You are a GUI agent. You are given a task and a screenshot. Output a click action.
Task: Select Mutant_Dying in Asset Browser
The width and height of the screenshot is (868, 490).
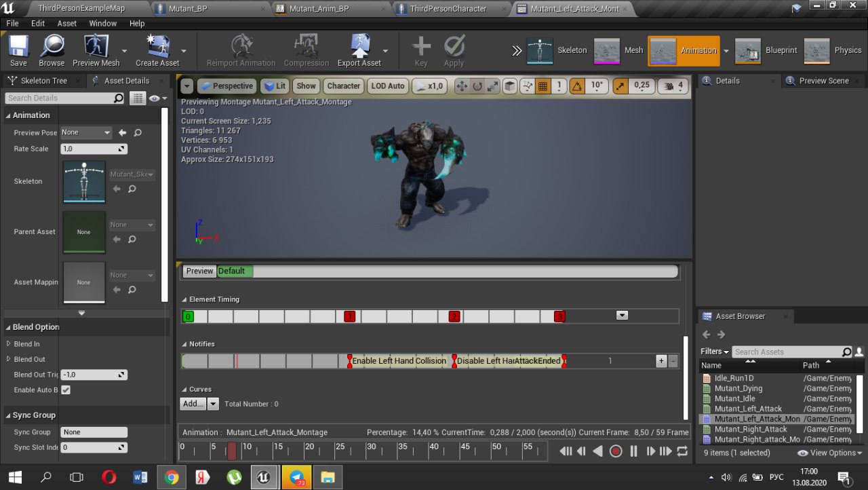coord(738,388)
